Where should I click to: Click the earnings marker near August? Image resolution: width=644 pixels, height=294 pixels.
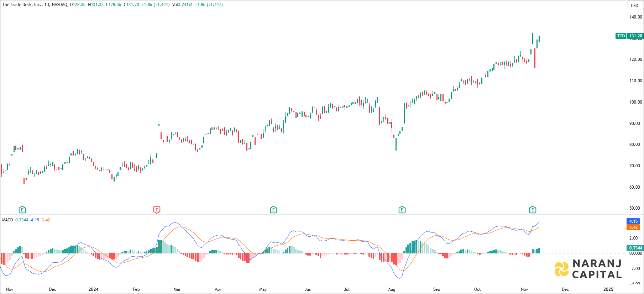coord(402,210)
